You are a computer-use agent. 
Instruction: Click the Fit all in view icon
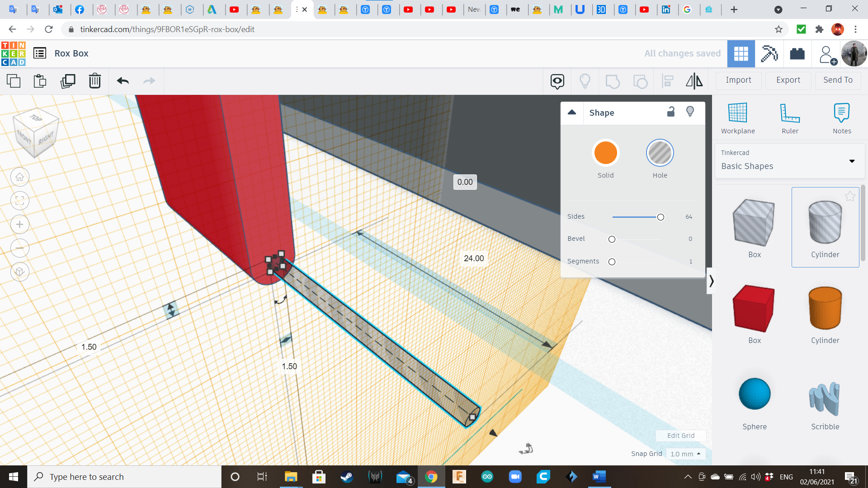(20, 201)
